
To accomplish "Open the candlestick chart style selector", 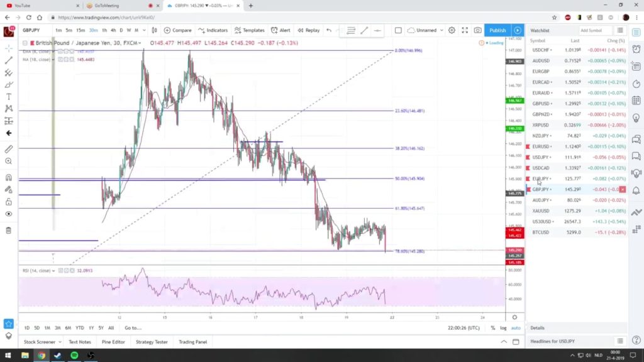I will pos(155,30).
